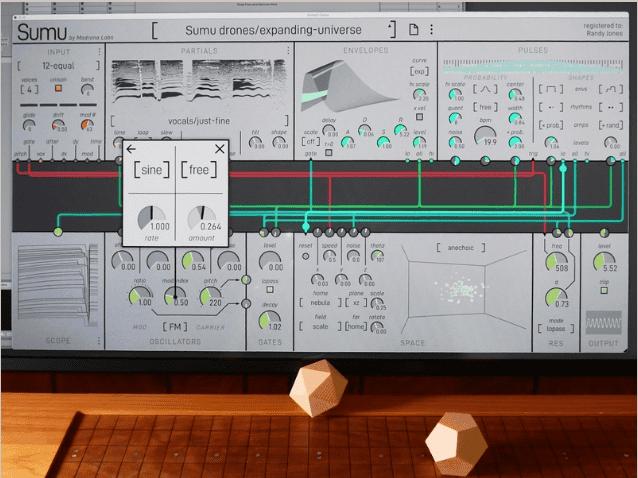
Task: Click the glide knob in INPUT
Action: [x=29, y=125]
